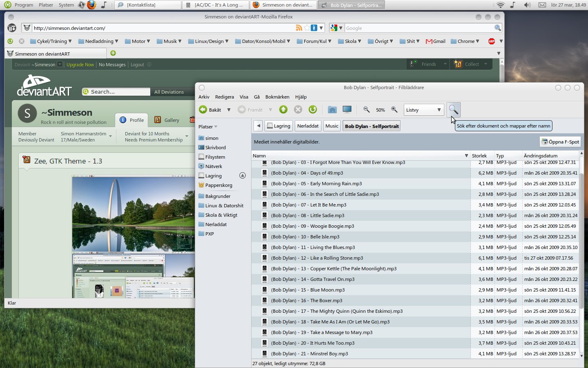Click the bookmark star icon in URL bar
This screenshot has width=588, height=368.
point(307,28)
